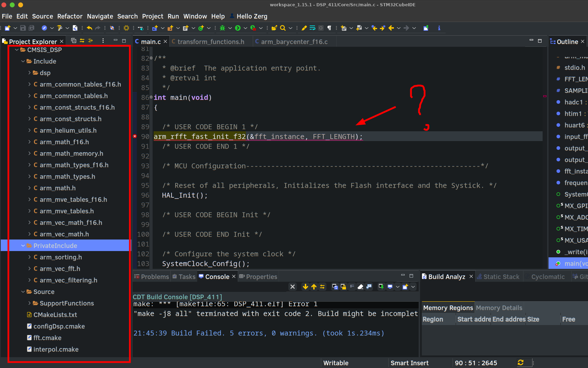The width and height of the screenshot is (588, 368).
Task: Open the dropdown arrow next to Run button
Action: (x=245, y=28)
